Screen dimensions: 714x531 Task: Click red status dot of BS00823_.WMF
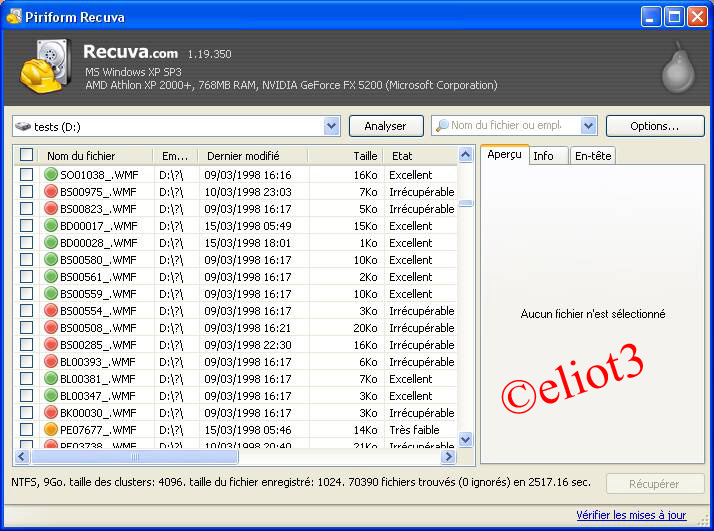pyautogui.click(x=51, y=209)
